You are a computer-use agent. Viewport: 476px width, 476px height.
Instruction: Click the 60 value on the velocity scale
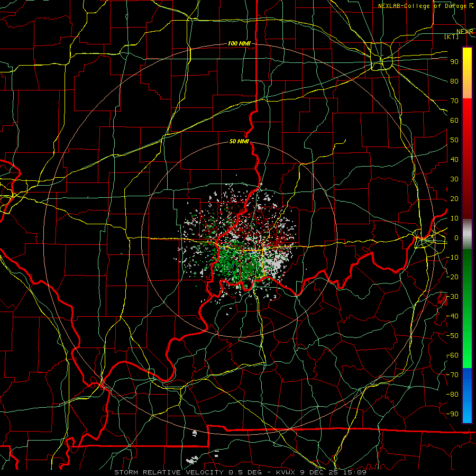click(x=454, y=121)
